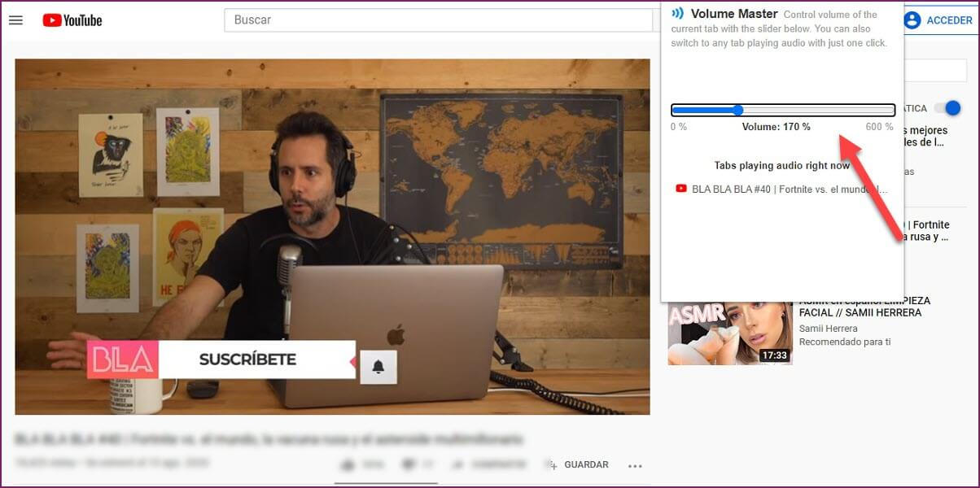Switch to BLA BLA BLA #40 audio tab
Screen dimensions: 980x488
coord(788,190)
